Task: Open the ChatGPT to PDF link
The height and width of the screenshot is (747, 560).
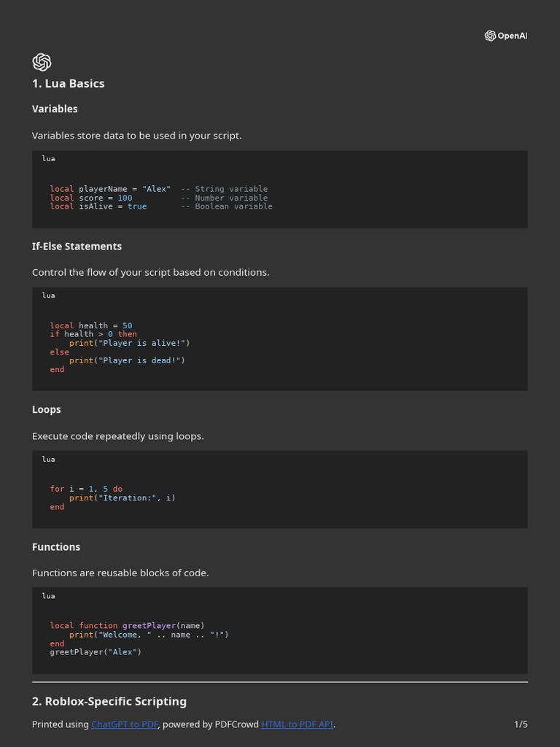Action: 124,724
